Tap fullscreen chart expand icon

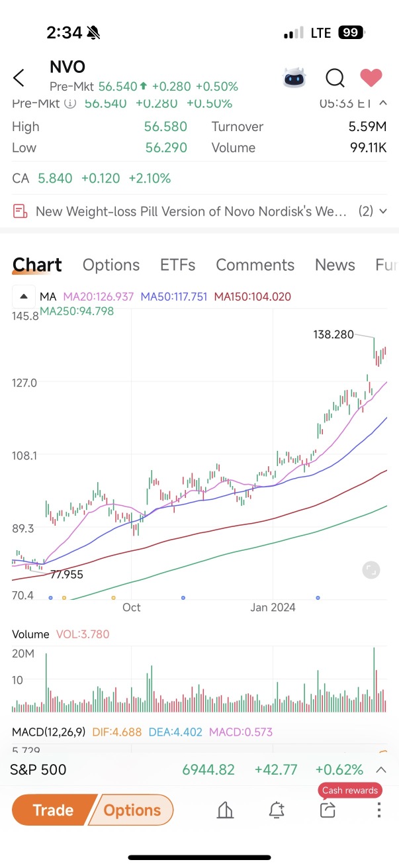371,569
